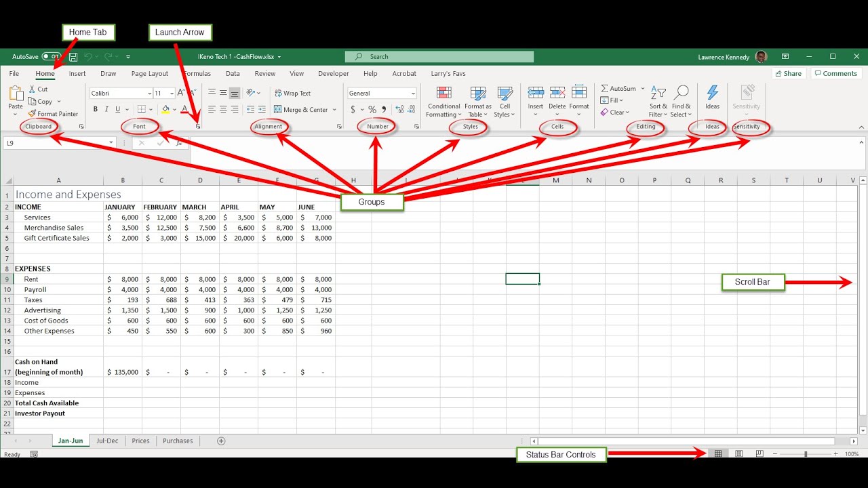
Task: Open Conditional Formatting
Action: (444, 102)
